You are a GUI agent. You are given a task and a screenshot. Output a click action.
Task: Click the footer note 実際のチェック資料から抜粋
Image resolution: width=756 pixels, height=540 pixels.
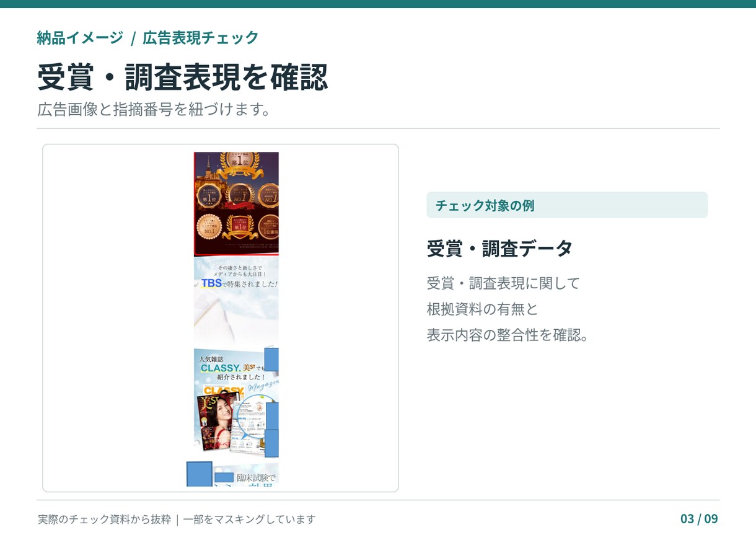(x=104, y=519)
